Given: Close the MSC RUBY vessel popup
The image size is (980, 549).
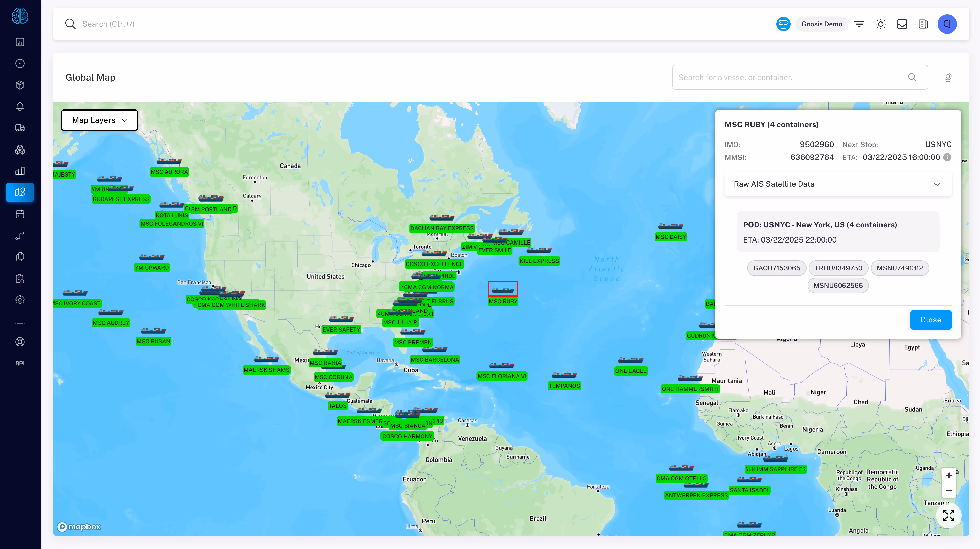Looking at the screenshot, I should pyautogui.click(x=930, y=320).
